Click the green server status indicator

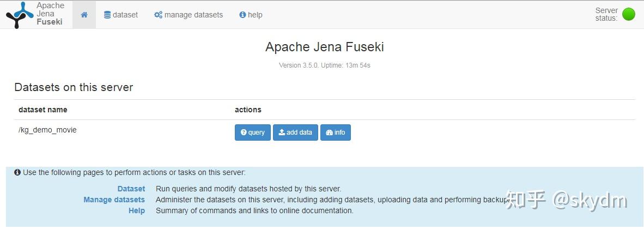[x=628, y=14]
